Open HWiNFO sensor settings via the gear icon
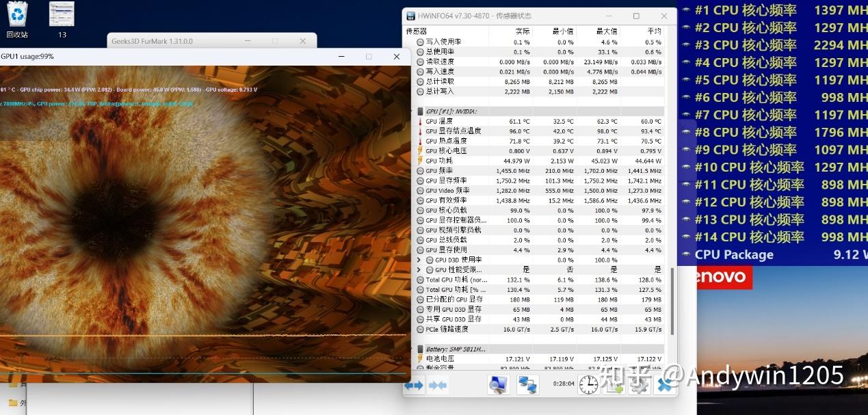The height and width of the screenshot is (415, 868). (x=639, y=385)
